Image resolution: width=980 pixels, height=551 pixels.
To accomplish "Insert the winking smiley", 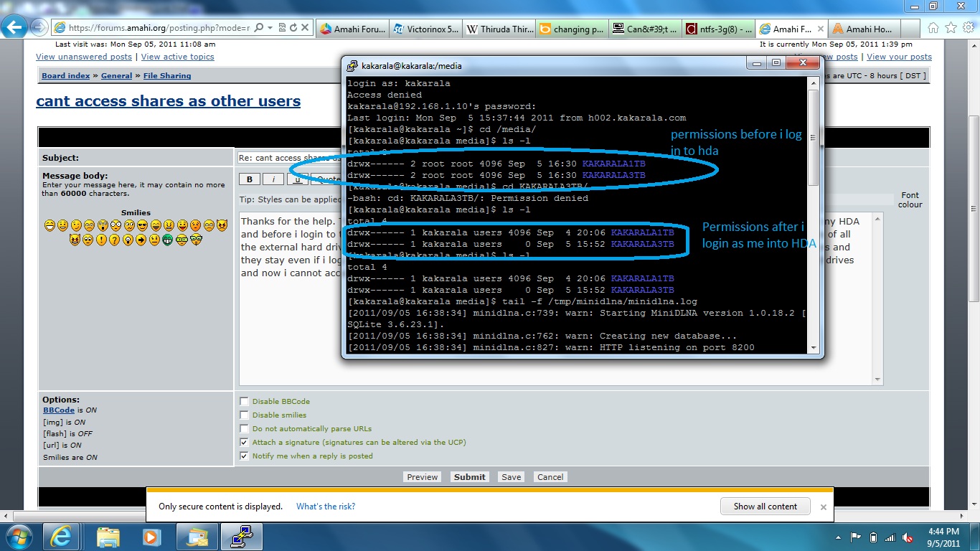I will [x=76, y=226].
